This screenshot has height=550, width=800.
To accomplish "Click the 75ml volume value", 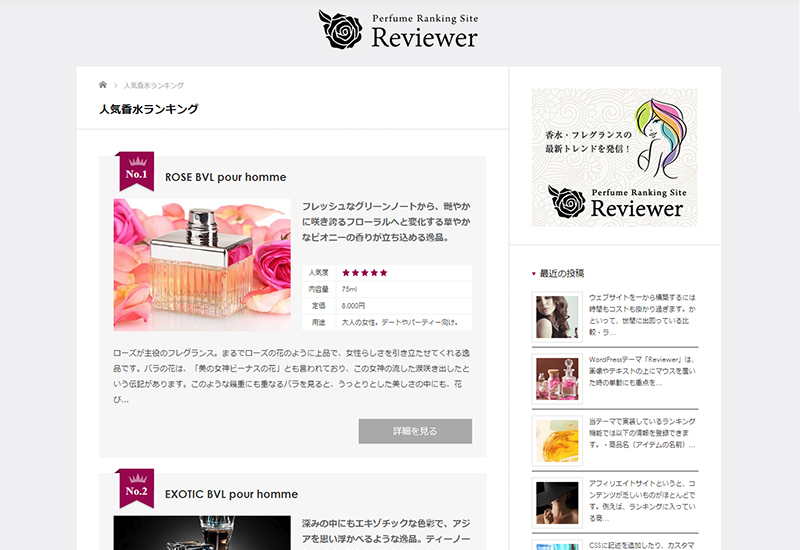I will click(x=349, y=289).
